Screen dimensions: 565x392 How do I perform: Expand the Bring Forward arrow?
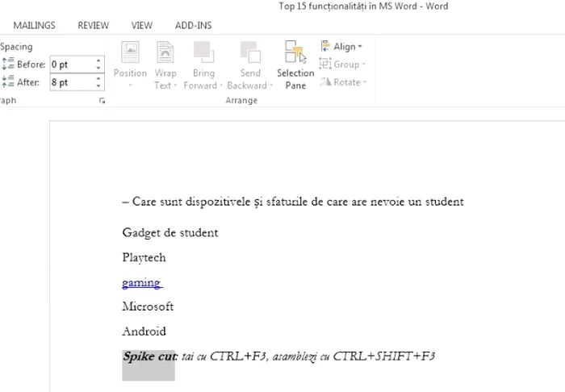coord(221,85)
